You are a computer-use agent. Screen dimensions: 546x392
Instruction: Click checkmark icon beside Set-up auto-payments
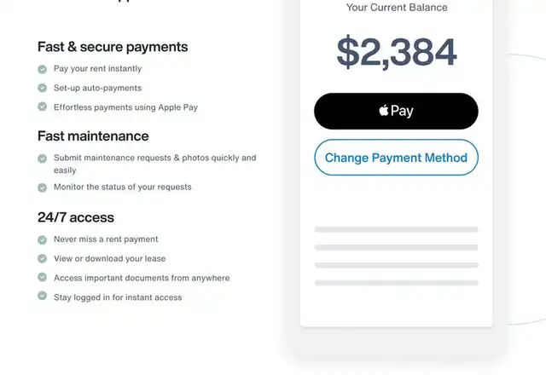click(42, 88)
